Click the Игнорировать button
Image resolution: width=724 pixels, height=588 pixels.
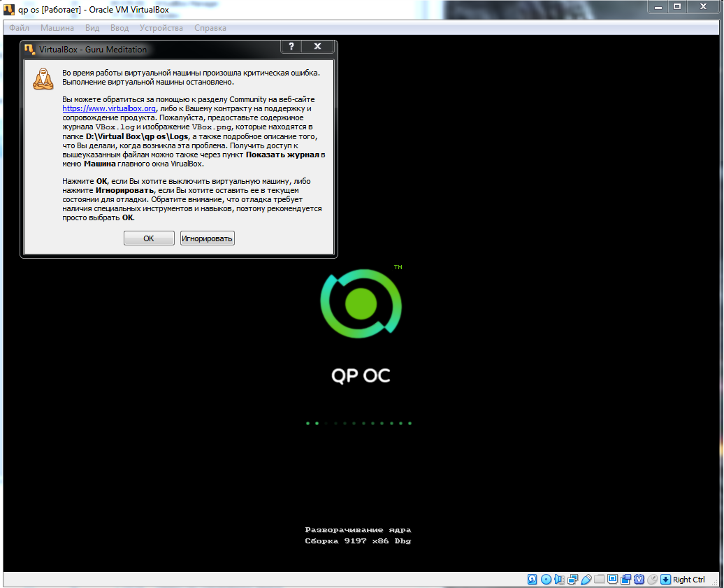tap(207, 238)
